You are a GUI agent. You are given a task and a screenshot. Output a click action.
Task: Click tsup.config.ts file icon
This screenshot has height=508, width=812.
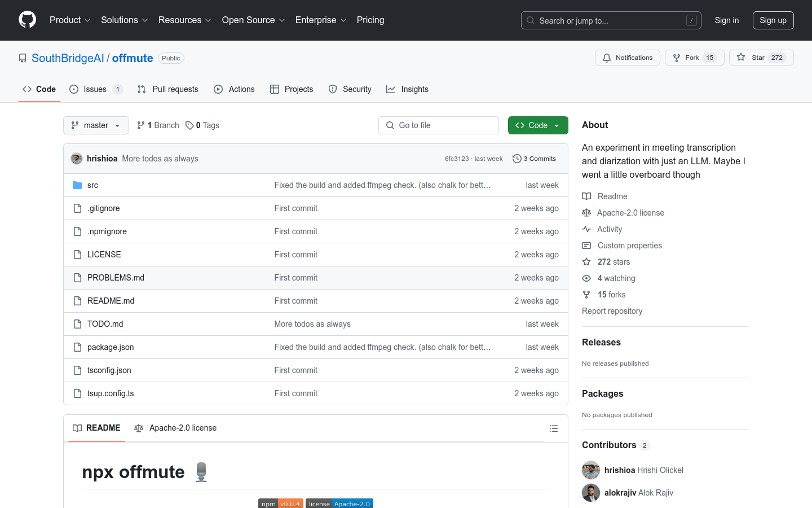point(77,393)
